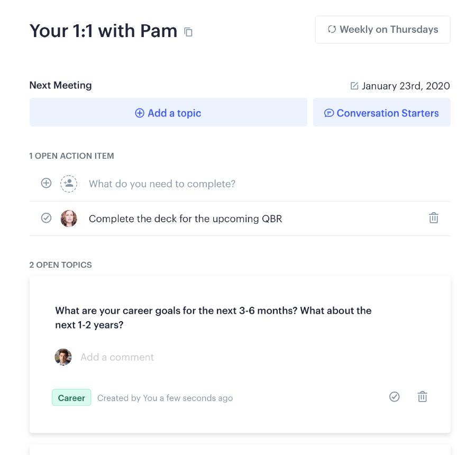The image size is (476, 455).
Task: Delete the QBR deck action item
Action: pos(434,218)
